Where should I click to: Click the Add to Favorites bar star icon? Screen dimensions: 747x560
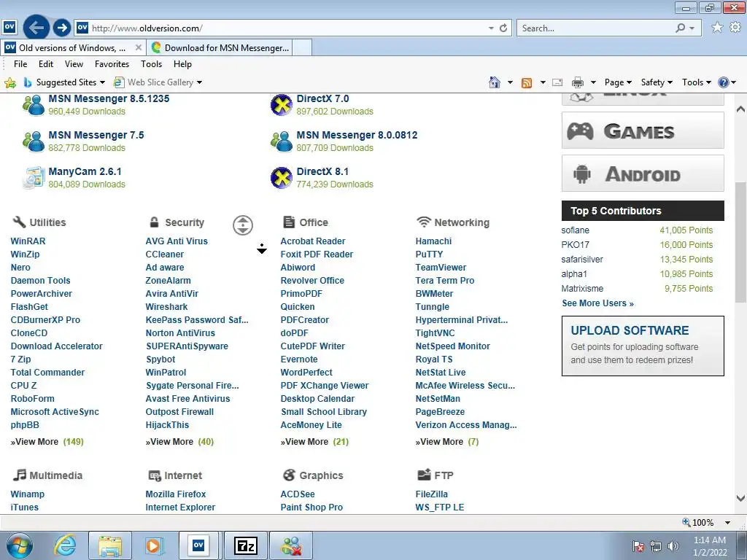(10, 83)
